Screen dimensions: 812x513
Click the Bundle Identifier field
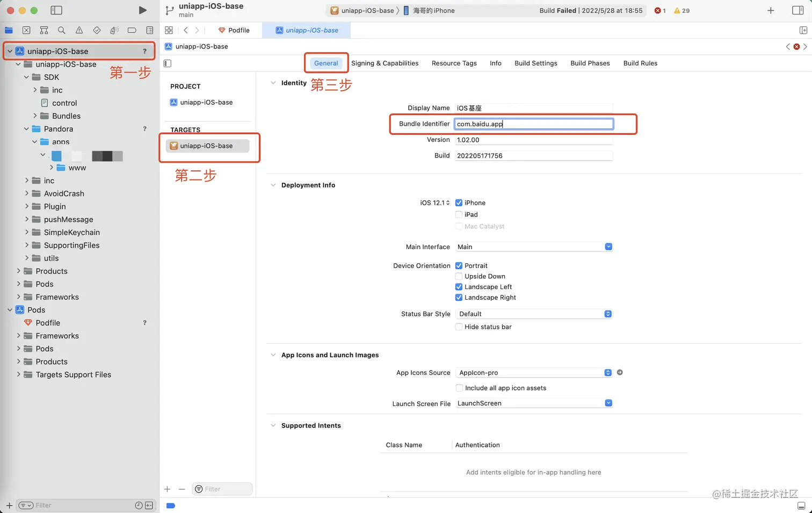point(534,124)
